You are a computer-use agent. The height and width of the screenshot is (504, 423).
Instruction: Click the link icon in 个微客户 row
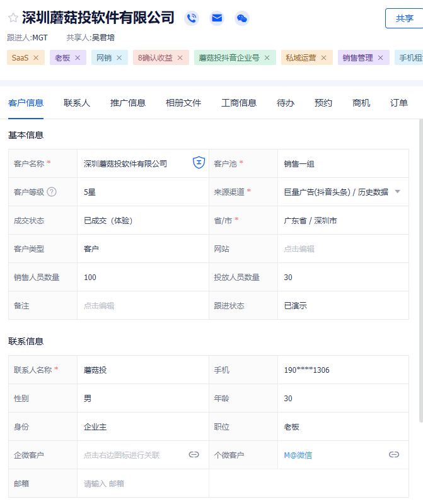coord(394,454)
